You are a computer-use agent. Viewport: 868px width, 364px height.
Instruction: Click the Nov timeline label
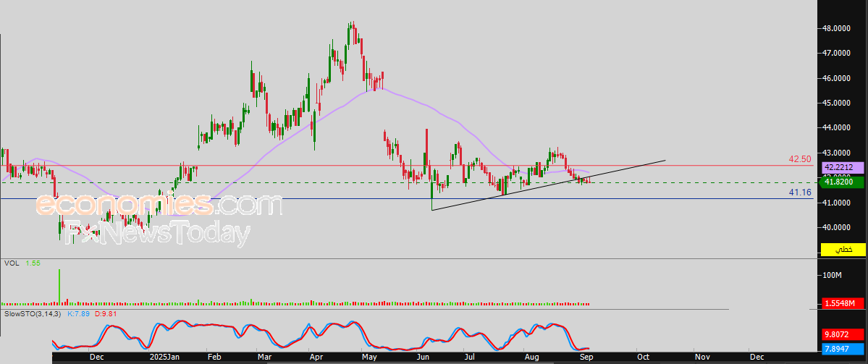click(x=701, y=358)
